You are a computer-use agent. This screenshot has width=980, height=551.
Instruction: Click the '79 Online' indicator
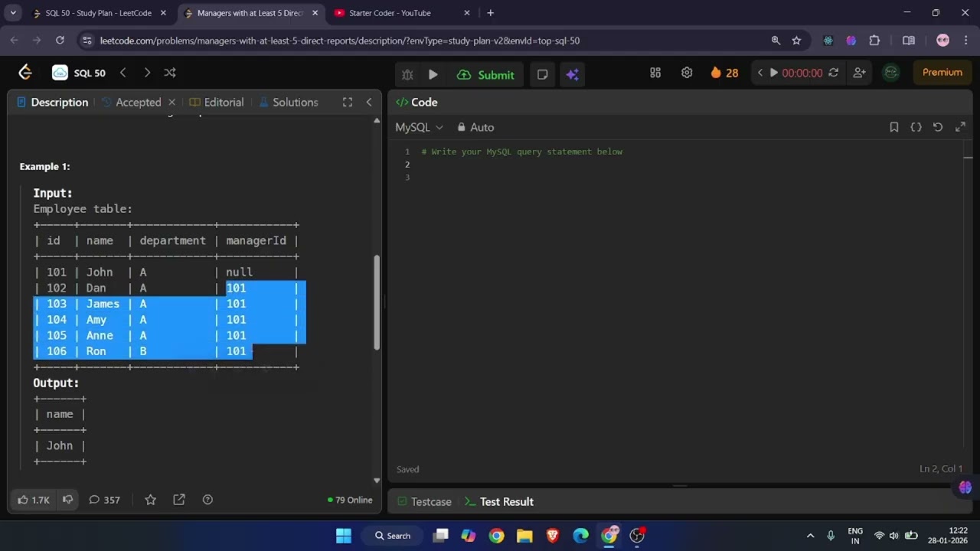[x=350, y=500]
